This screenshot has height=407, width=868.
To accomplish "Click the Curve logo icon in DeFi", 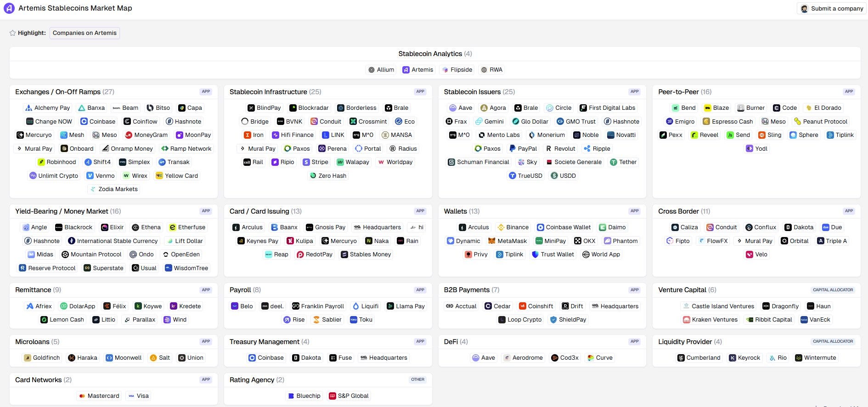I will tap(591, 358).
